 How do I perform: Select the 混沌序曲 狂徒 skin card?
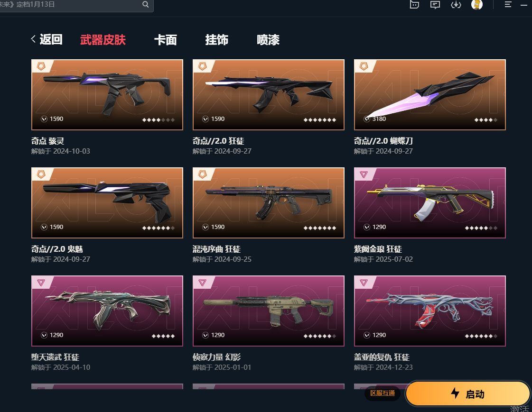coord(269,215)
